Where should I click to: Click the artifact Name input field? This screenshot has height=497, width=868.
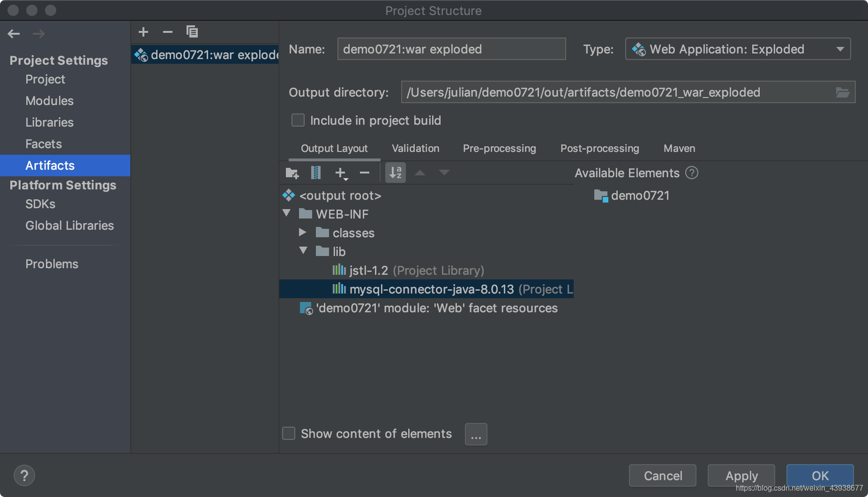click(452, 49)
